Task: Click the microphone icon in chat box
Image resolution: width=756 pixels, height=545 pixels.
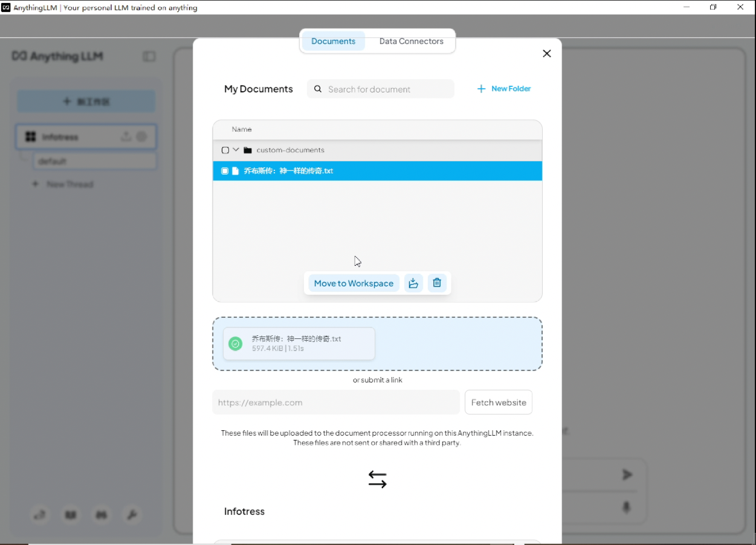Action: (627, 507)
